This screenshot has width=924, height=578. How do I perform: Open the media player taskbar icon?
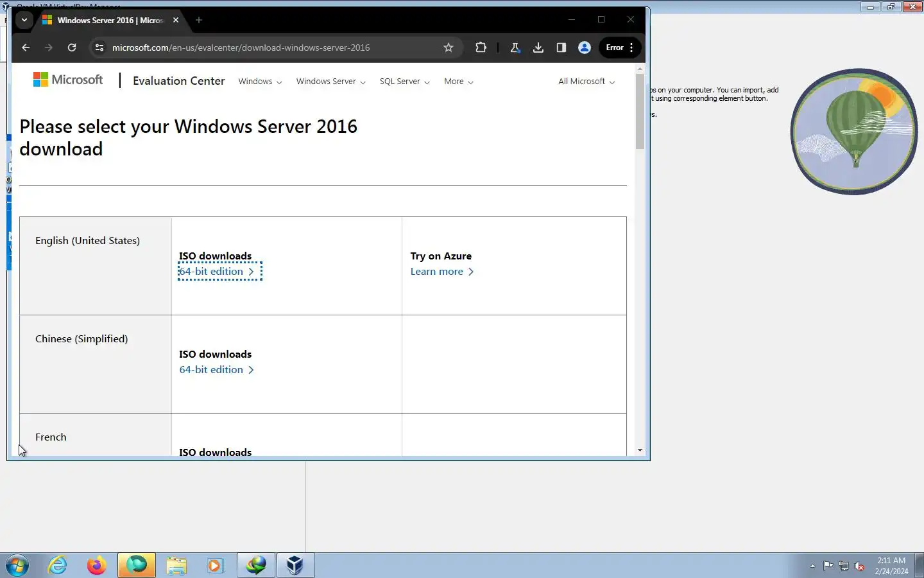[x=215, y=566]
